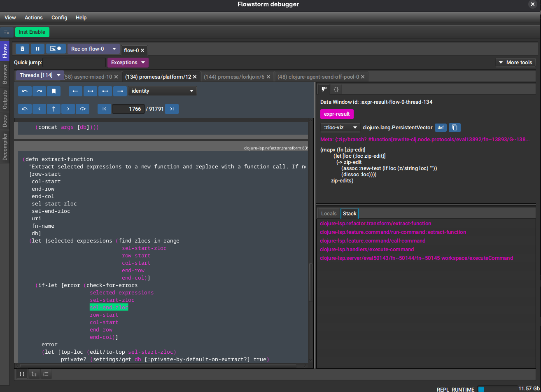
Task: Click the bookmark icon
Action: click(x=54, y=91)
